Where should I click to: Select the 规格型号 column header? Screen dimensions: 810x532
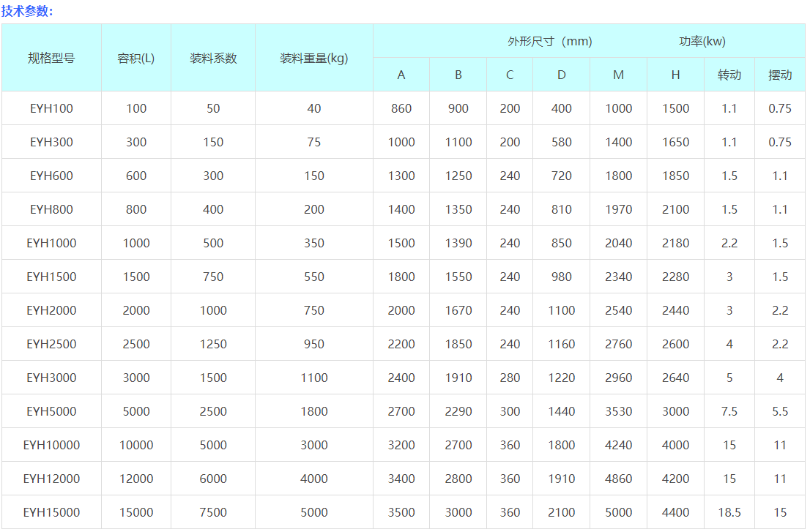[51, 59]
